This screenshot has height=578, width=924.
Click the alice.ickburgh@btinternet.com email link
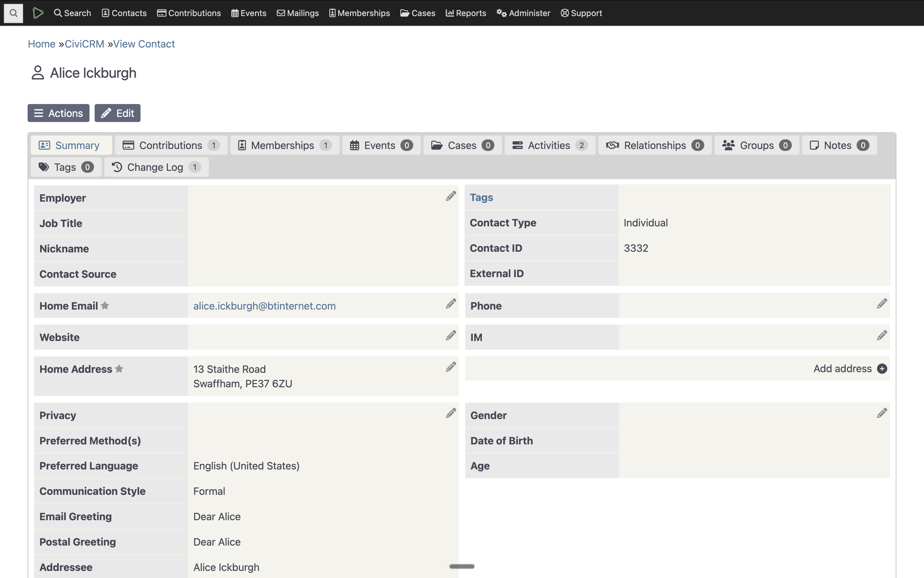coord(264,306)
